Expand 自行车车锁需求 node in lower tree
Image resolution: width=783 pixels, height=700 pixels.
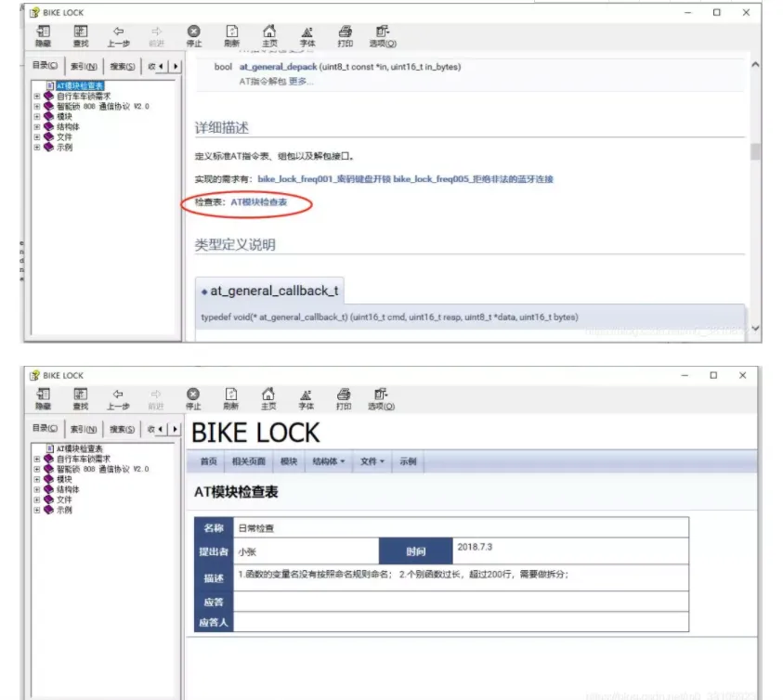pyautogui.click(x=37, y=459)
